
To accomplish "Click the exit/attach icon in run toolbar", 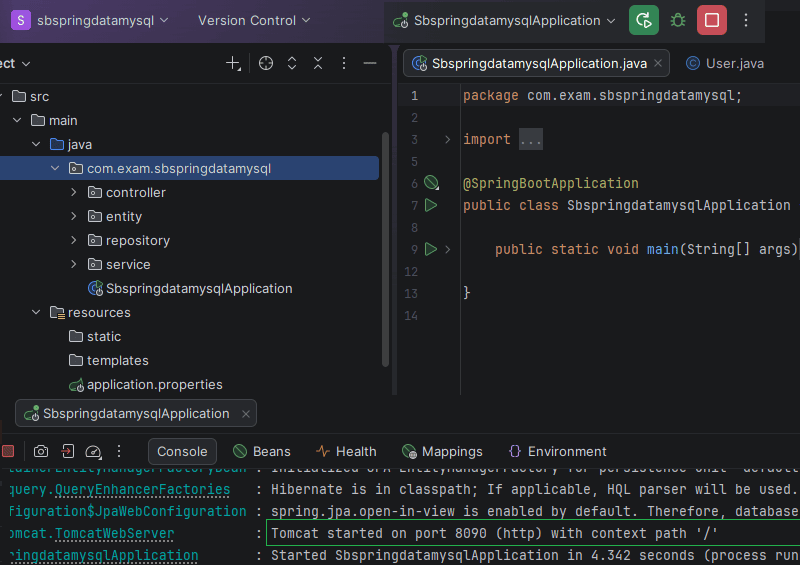I will click(67, 451).
